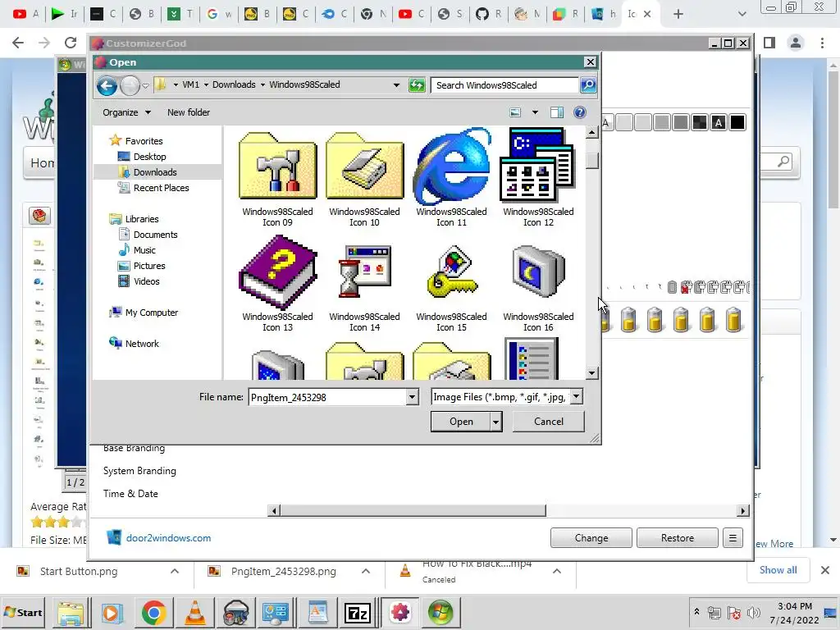Image resolution: width=840 pixels, height=630 pixels.
Task: Choose the dark swatch with letter A
Action: click(719, 123)
